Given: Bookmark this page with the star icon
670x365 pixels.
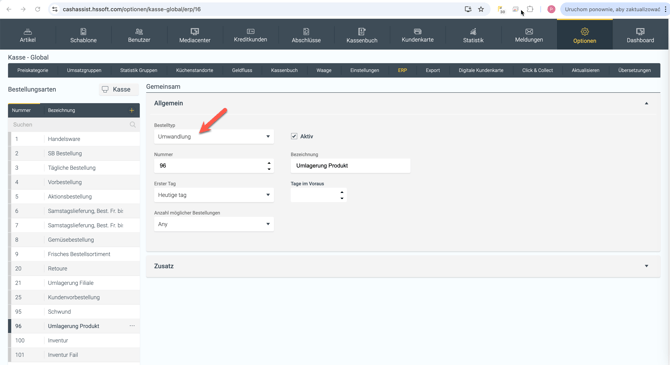Looking at the screenshot, I should [481, 9].
